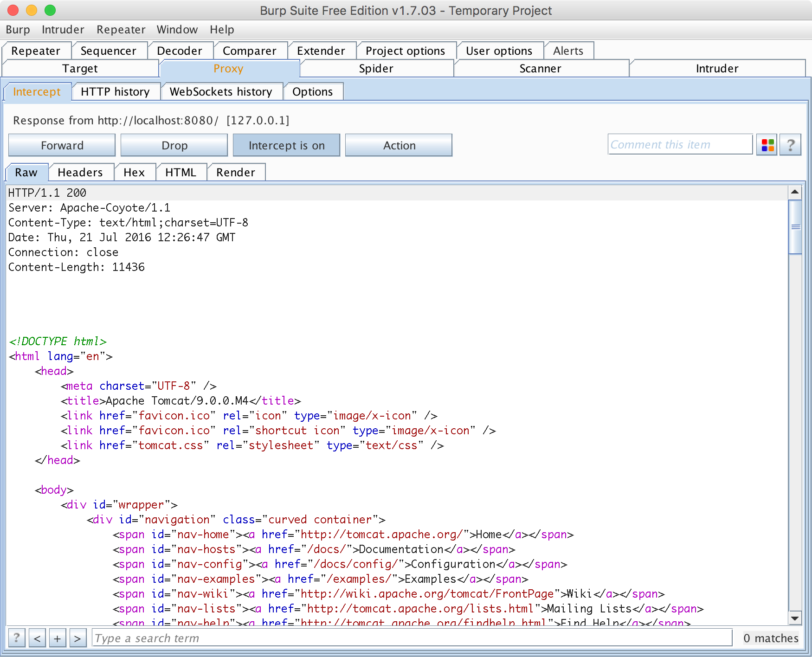Screen dimensions: 812x657
Task: Open the intercept help question mark icon
Action: [790, 145]
